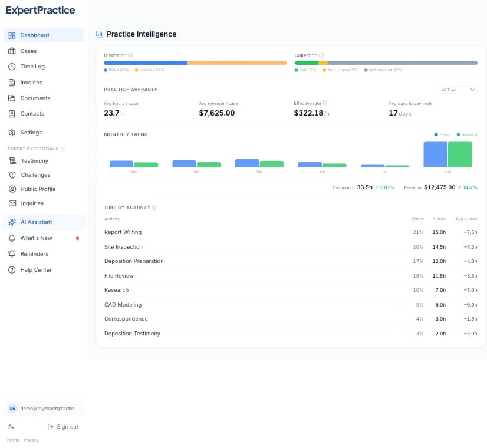Click the sign out arrow icon
Screen dimensions: 487x448
(50, 427)
